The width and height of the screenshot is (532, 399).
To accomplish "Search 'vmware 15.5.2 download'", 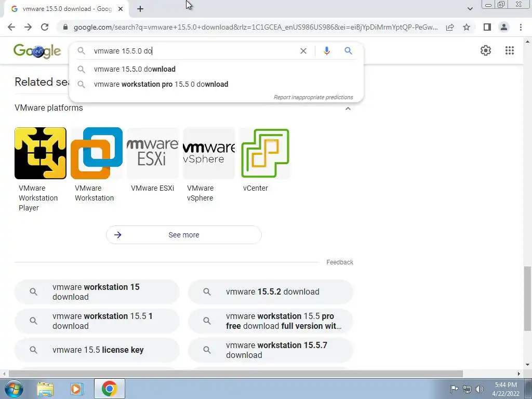I will [x=270, y=292].
